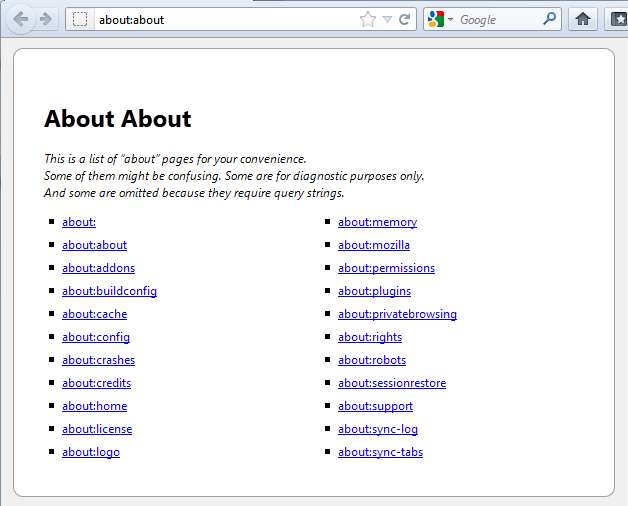Open the about:license link
The height and width of the screenshot is (506, 628).
point(97,429)
